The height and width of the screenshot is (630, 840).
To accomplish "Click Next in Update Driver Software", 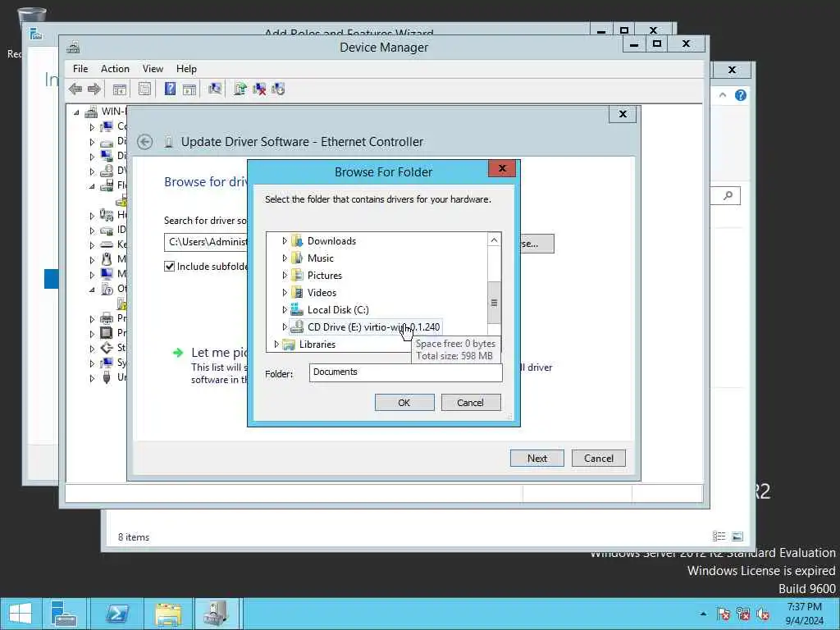I will [536, 458].
